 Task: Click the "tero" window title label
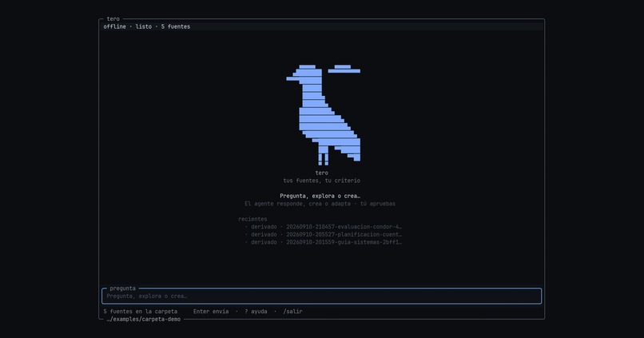[x=113, y=19]
